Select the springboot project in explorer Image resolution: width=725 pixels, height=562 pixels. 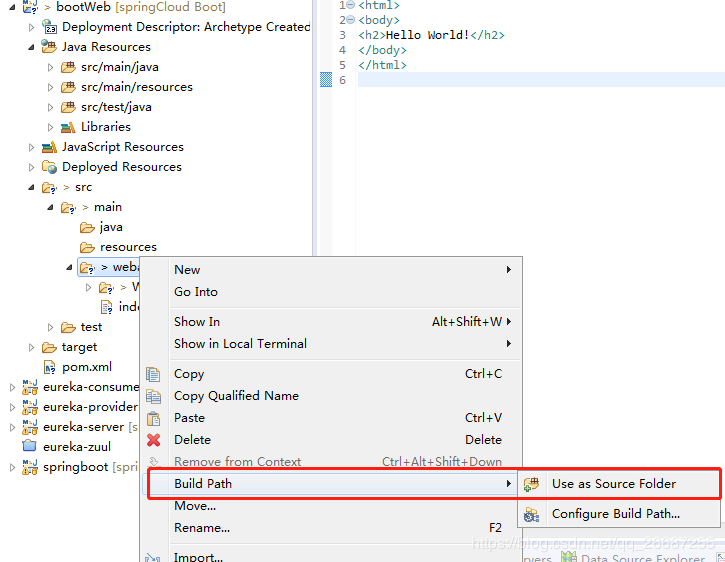[76, 467]
